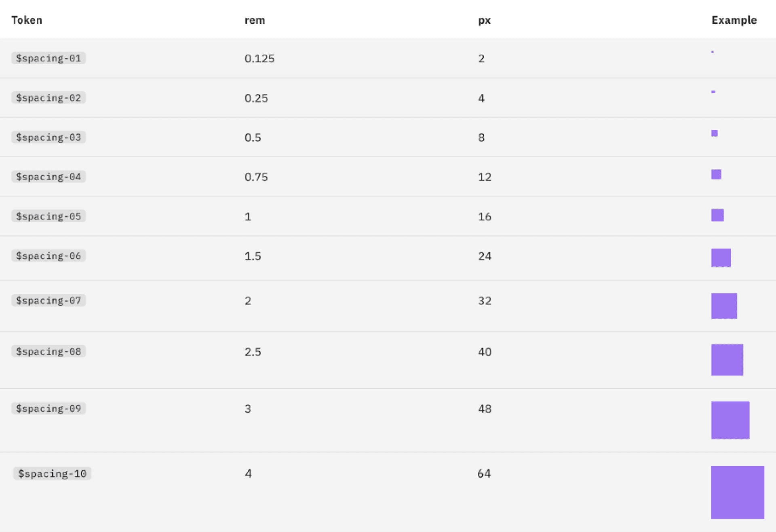This screenshot has height=532, width=776.
Task: Click the rem column header
Action: click(255, 20)
